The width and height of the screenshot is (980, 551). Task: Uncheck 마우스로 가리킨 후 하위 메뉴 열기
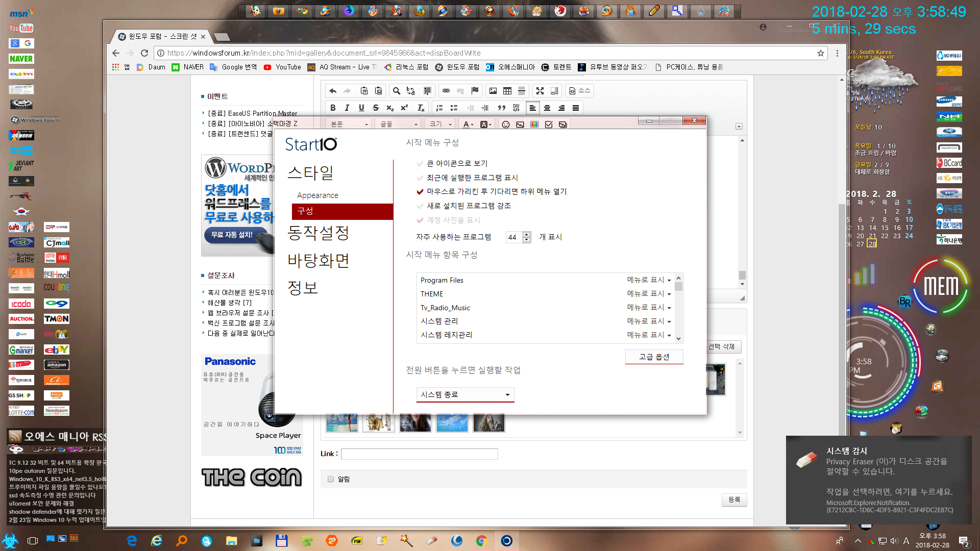coord(420,192)
